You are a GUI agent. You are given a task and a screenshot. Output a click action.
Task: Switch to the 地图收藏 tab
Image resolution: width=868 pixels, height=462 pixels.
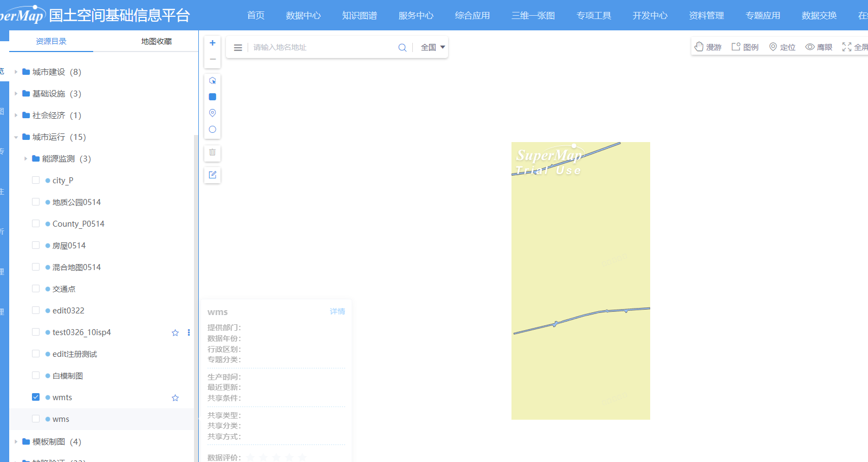157,41
